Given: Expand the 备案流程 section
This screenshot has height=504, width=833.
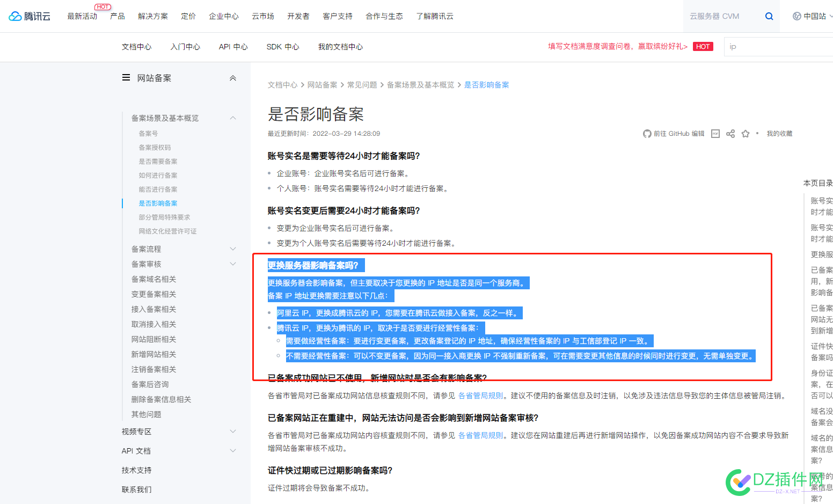Looking at the screenshot, I should (x=233, y=249).
